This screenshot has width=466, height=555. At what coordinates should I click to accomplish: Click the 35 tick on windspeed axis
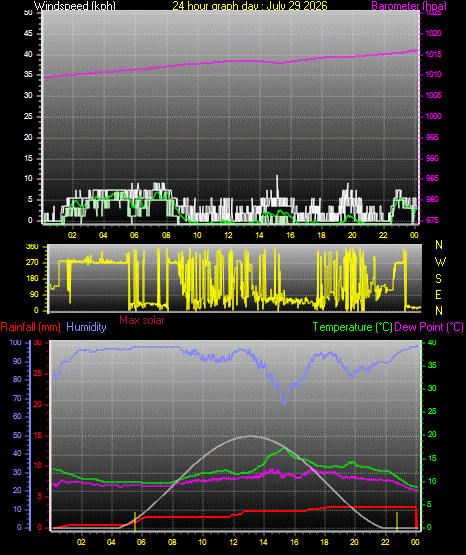coord(28,74)
